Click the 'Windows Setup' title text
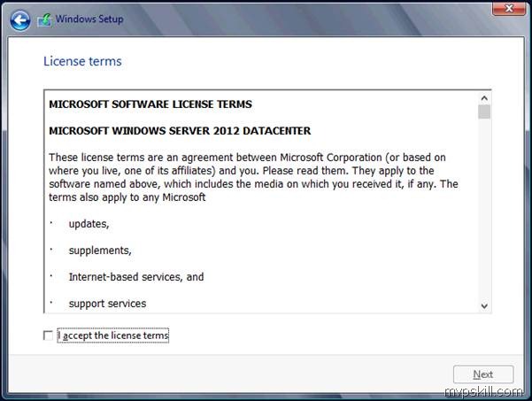This screenshot has height=401, width=532. [x=89, y=19]
